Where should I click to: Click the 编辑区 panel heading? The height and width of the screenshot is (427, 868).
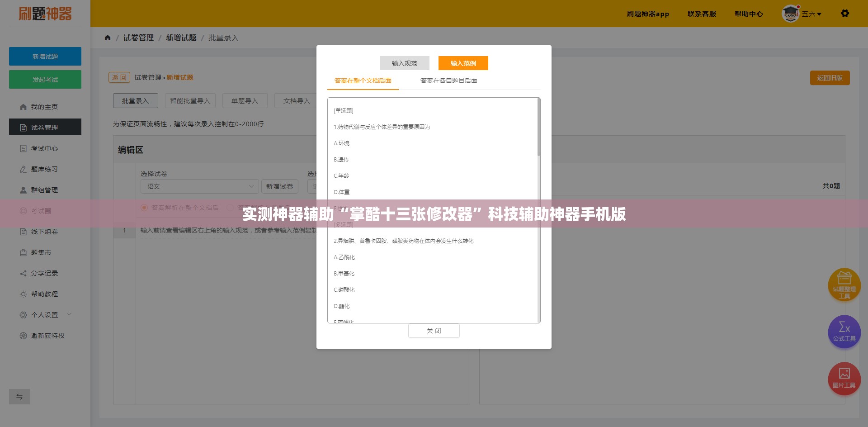coord(131,150)
